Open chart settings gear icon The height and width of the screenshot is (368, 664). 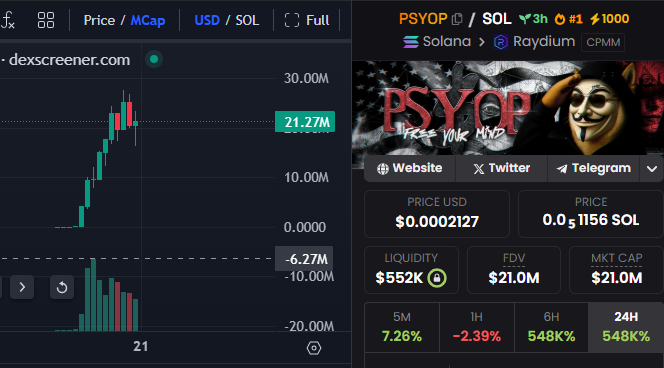pyautogui.click(x=314, y=348)
